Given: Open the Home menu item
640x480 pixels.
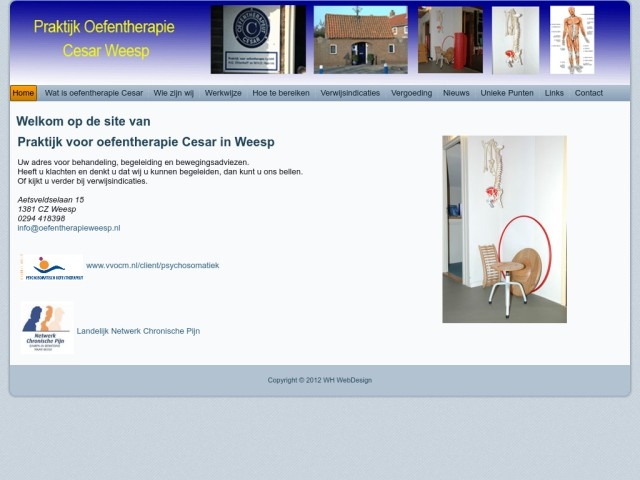Looking at the screenshot, I should [23, 93].
